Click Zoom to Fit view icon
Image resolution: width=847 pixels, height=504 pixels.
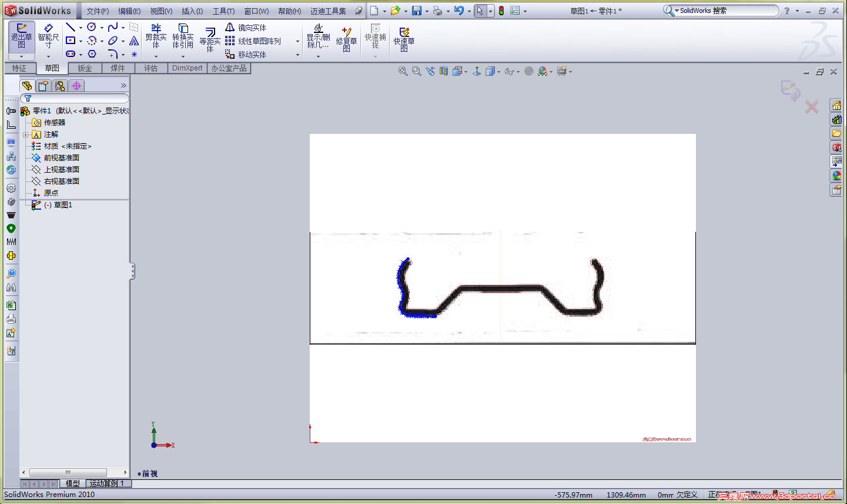[403, 71]
